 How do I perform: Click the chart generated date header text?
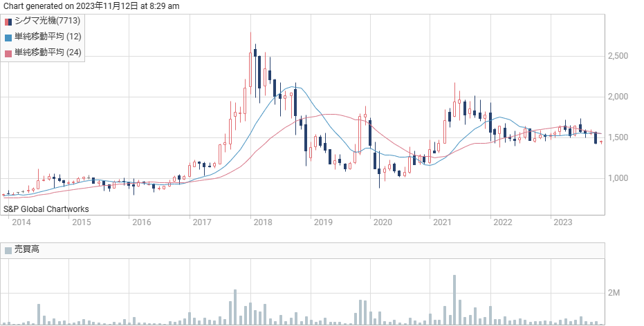pos(91,6)
